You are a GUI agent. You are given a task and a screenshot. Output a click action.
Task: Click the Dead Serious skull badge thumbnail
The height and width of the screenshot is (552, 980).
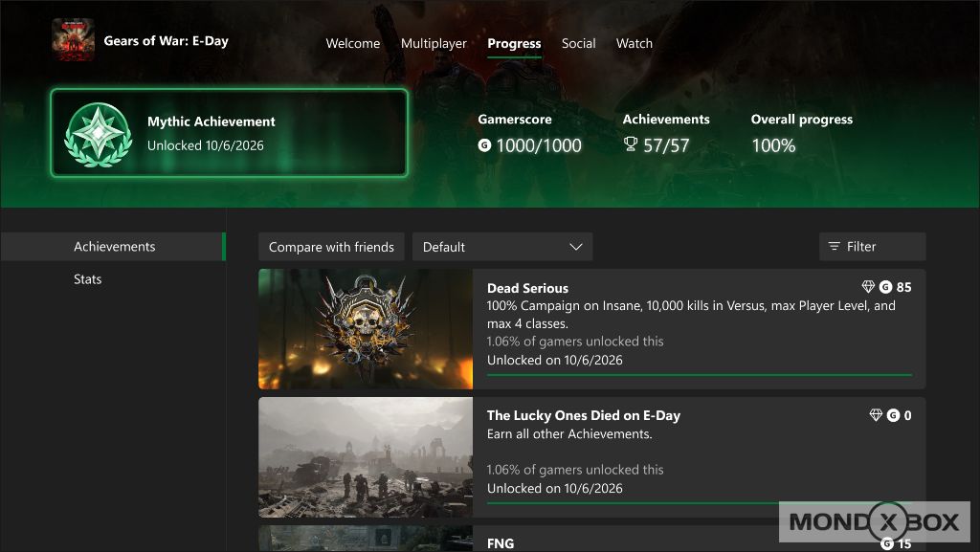coord(366,329)
